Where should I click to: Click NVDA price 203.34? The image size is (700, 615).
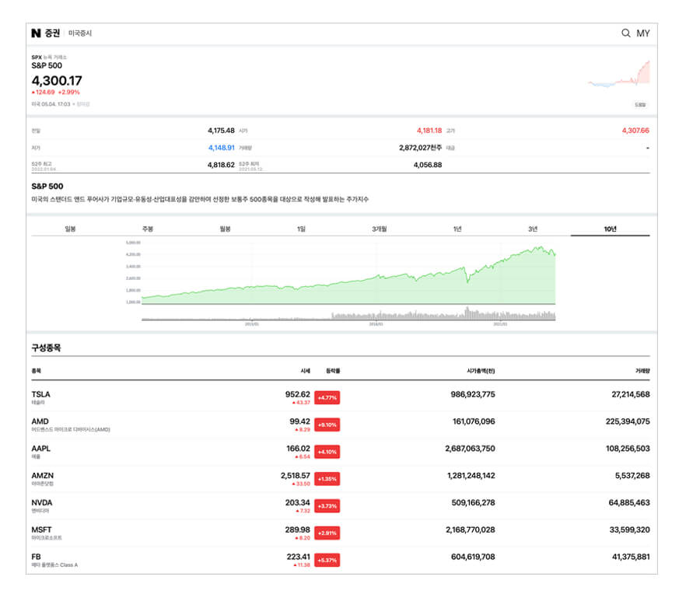point(297,503)
